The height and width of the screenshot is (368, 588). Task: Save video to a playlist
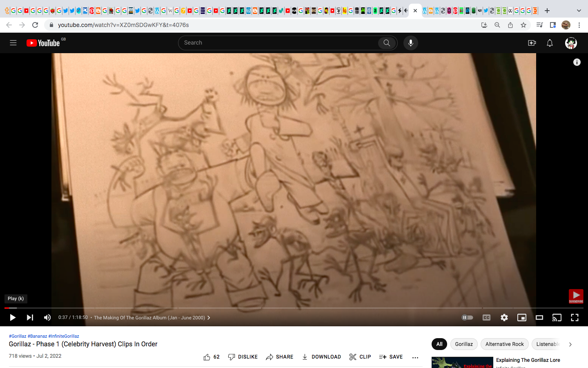click(x=391, y=357)
